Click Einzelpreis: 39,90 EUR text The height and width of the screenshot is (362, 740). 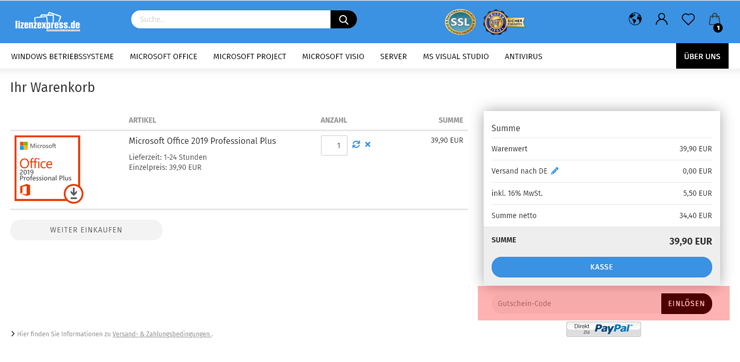coord(165,167)
